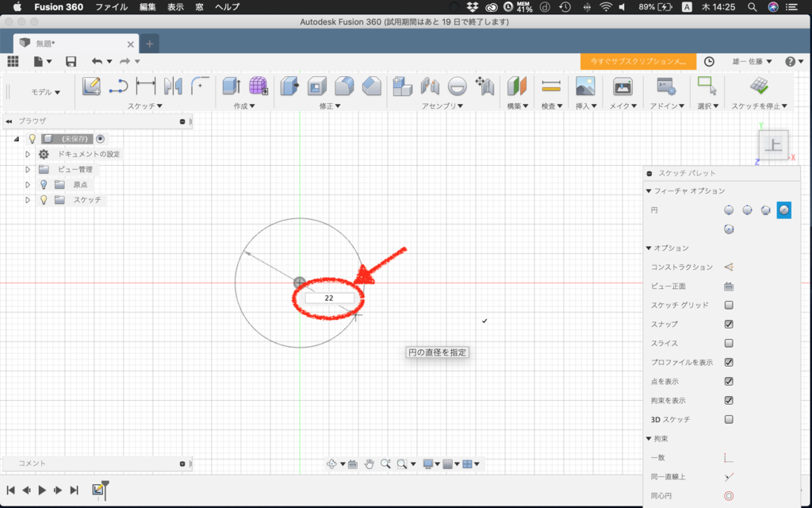Viewport: 812px width, 508px height.
Task: Add a new document tab with plus
Action: click(150, 44)
